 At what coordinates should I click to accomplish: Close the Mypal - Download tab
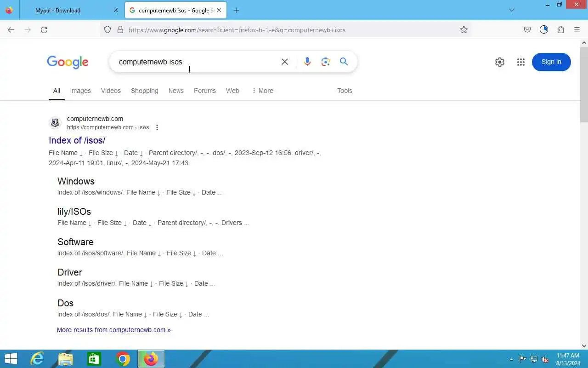(x=116, y=10)
